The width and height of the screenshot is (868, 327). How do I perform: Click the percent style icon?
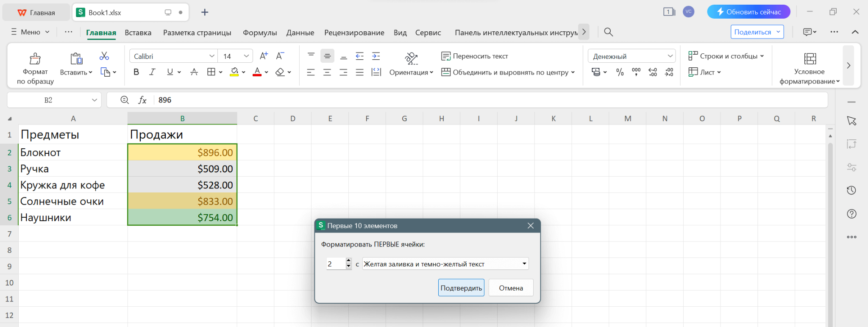pos(620,72)
